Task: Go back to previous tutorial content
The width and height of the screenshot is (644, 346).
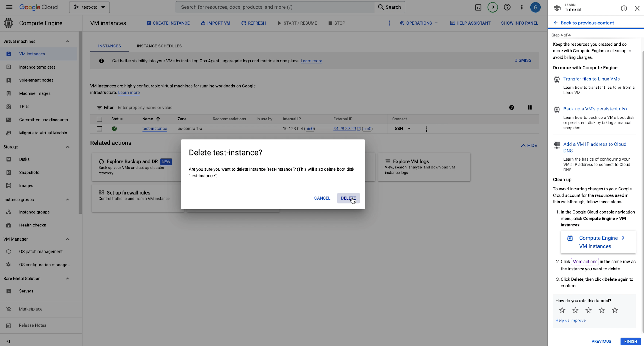Action: 584,23
